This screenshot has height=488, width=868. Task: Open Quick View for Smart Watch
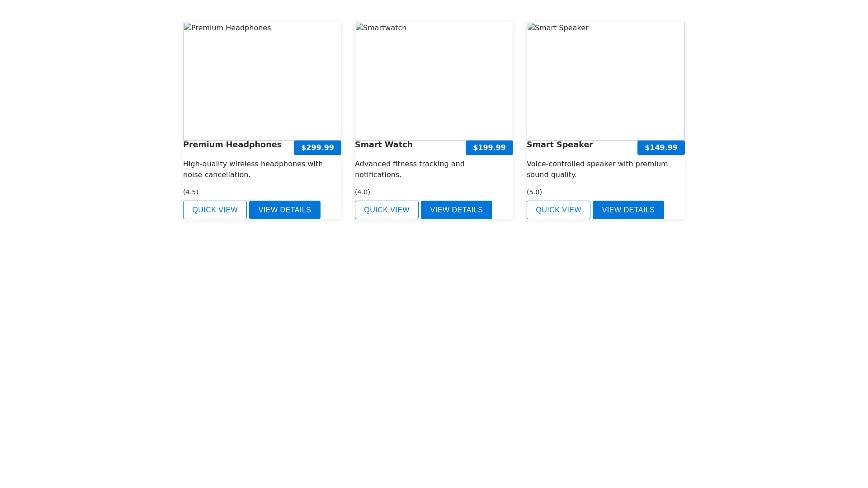tap(387, 210)
